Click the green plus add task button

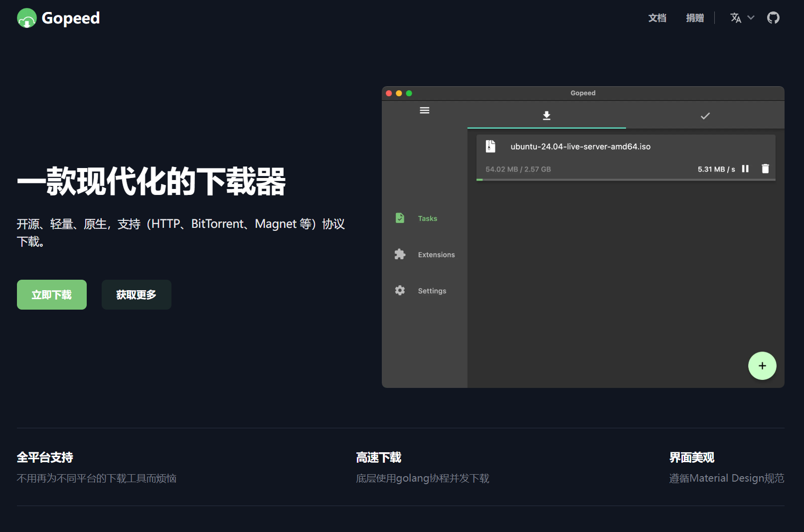coord(762,366)
